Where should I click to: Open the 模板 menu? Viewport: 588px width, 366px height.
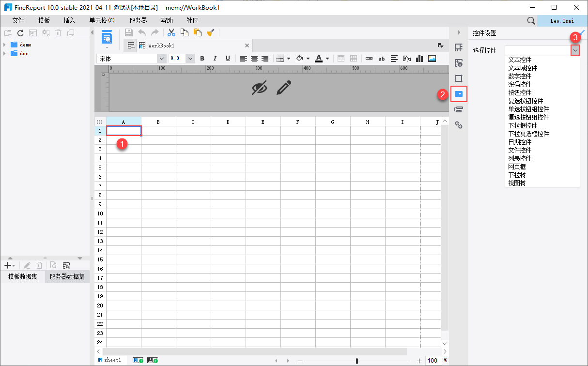pyautogui.click(x=44, y=20)
